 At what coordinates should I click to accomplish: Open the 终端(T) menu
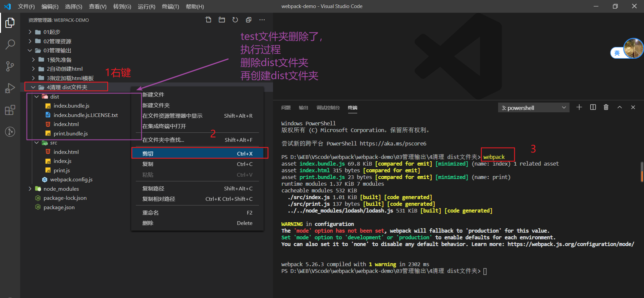tap(170, 6)
